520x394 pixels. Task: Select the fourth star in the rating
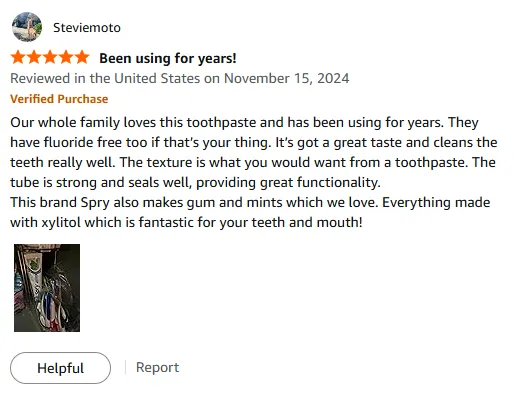click(x=66, y=57)
